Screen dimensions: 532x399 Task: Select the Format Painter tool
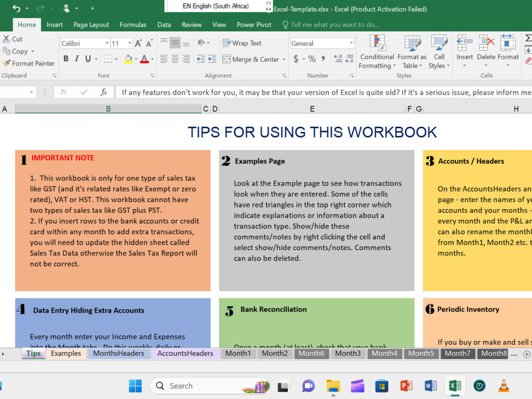click(x=29, y=63)
